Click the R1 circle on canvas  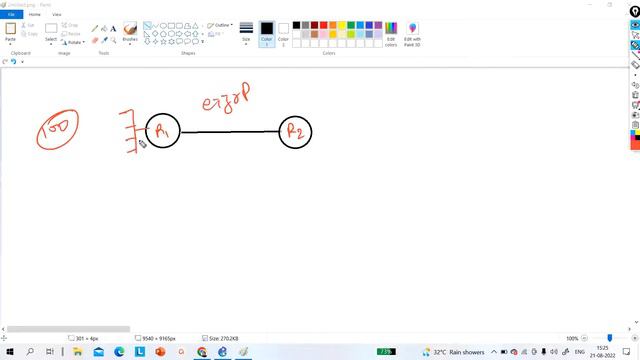tap(163, 131)
